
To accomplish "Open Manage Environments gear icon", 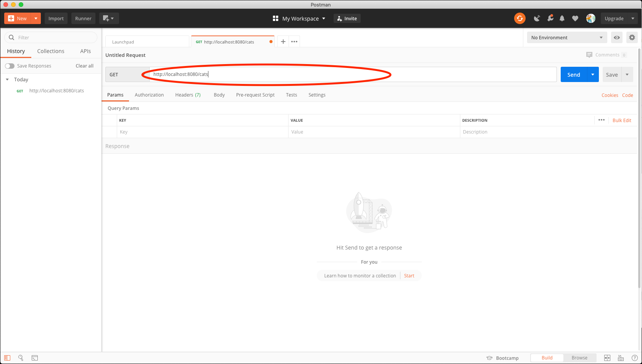I will 632,37.
